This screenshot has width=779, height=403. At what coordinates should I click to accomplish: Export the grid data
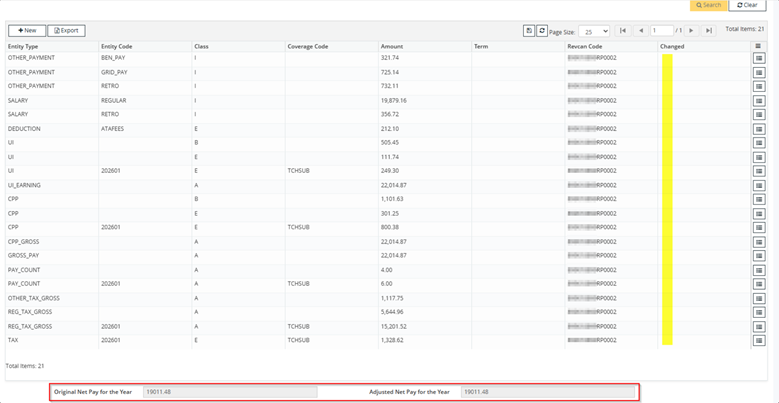point(67,31)
